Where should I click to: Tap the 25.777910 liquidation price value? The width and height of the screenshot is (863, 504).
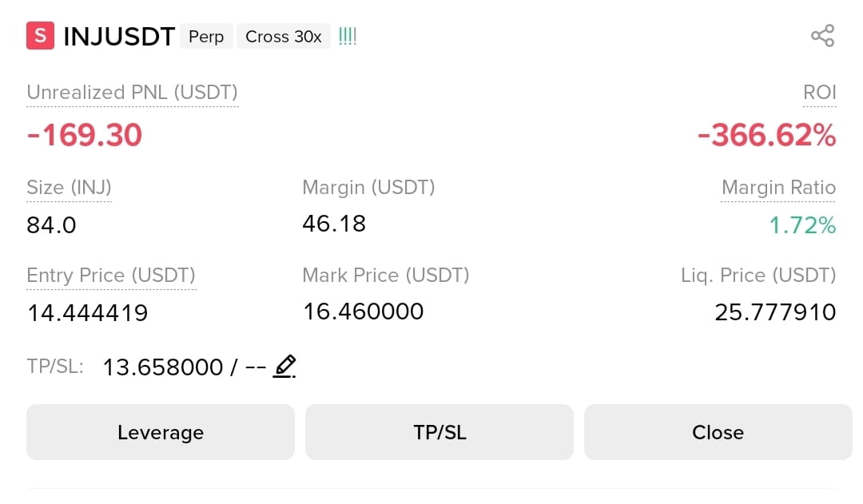[775, 312]
